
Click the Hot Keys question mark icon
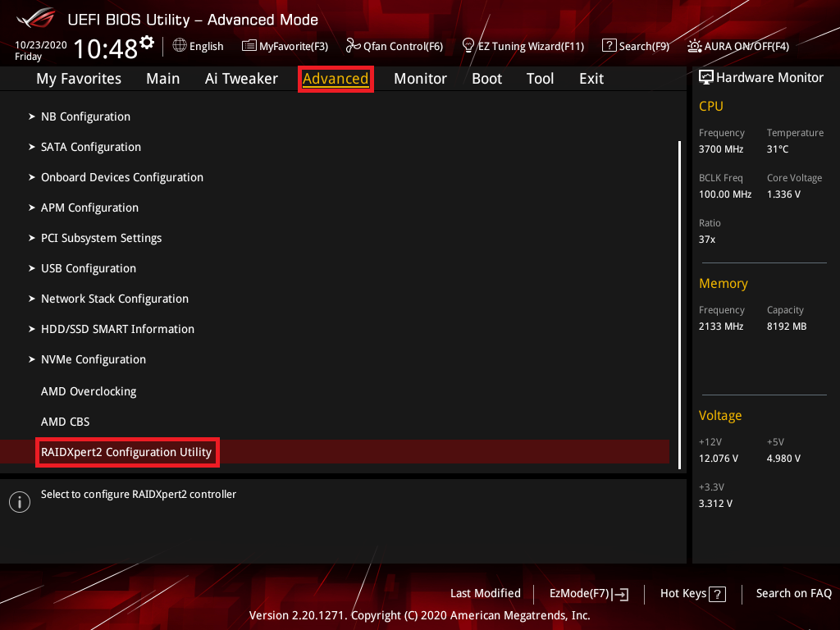(717, 594)
